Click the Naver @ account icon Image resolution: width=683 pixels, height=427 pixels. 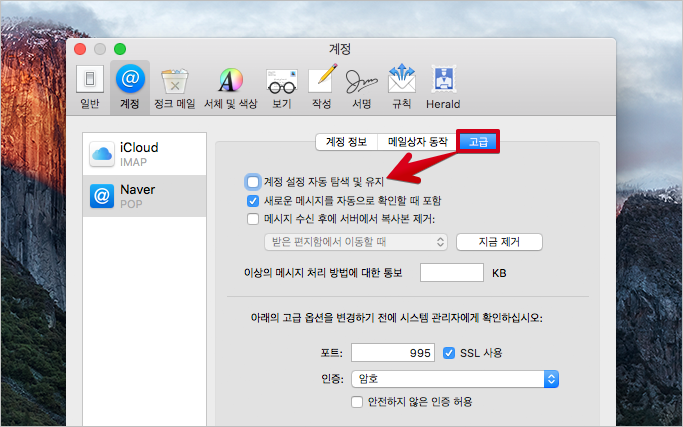(102, 196)
